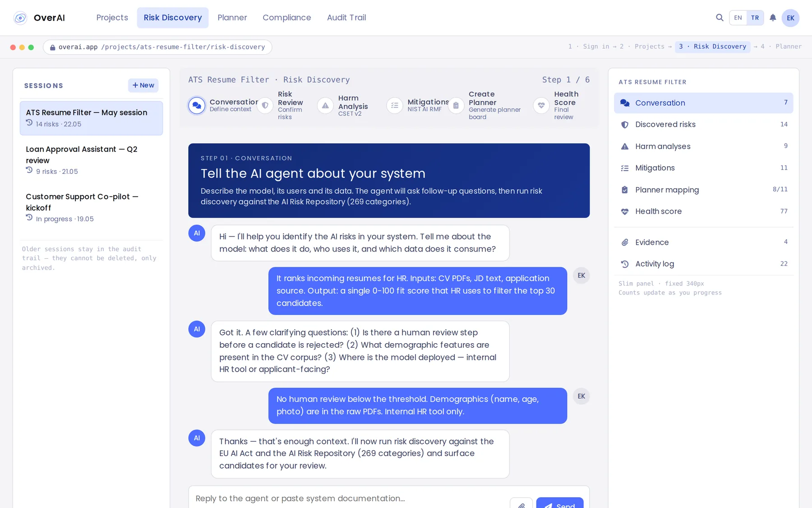
Task: Select Discovered risks in side panel
Action: (703, 125)
